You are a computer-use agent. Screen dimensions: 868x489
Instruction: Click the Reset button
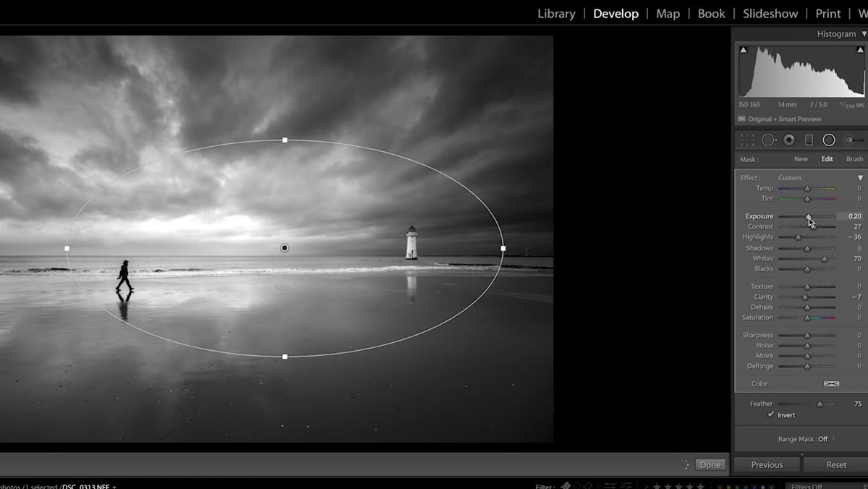tap(836, 464)
